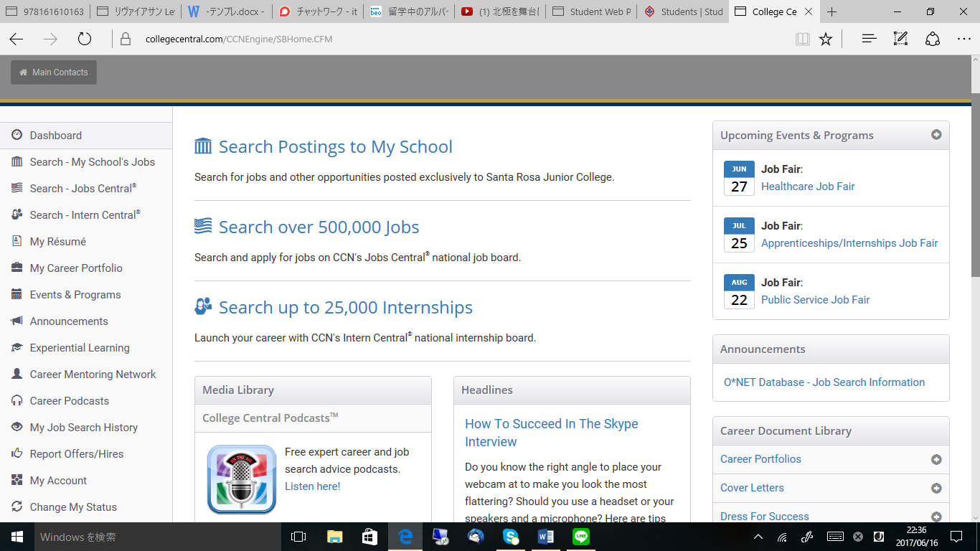This screenshot has width=980, height=551.
Task: Click the My Account icon in sidebar
Action: [17, 481]
